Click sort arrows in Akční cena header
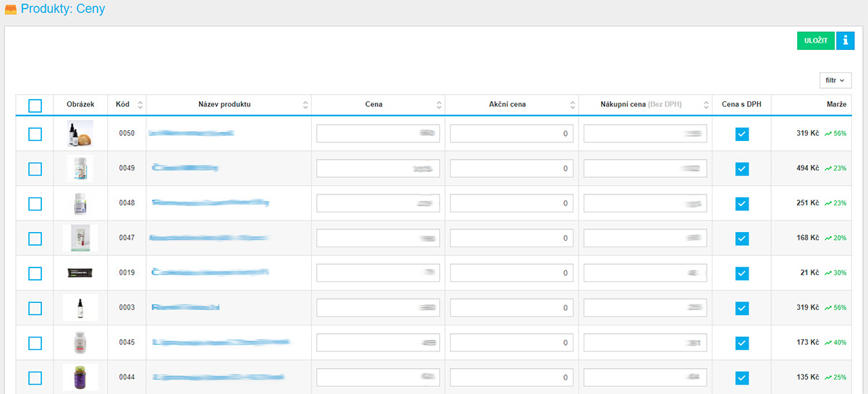The width and height of the screenshot is (868, 394). coord(572,105)
